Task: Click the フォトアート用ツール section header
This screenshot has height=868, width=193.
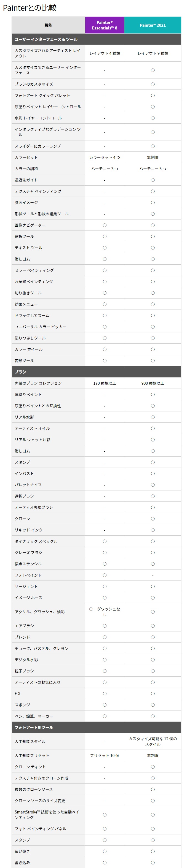Action: coord(96,728)
